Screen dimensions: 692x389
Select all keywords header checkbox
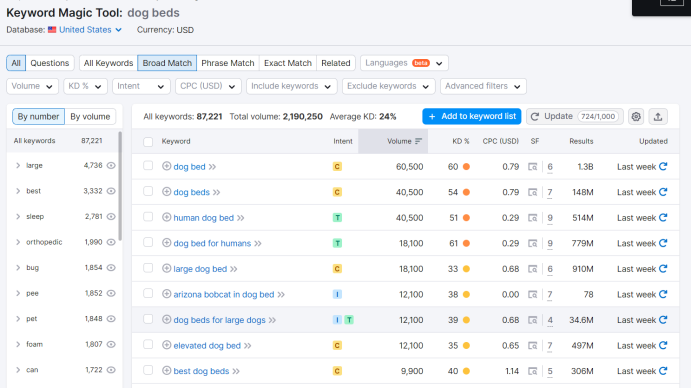[148, 142]
